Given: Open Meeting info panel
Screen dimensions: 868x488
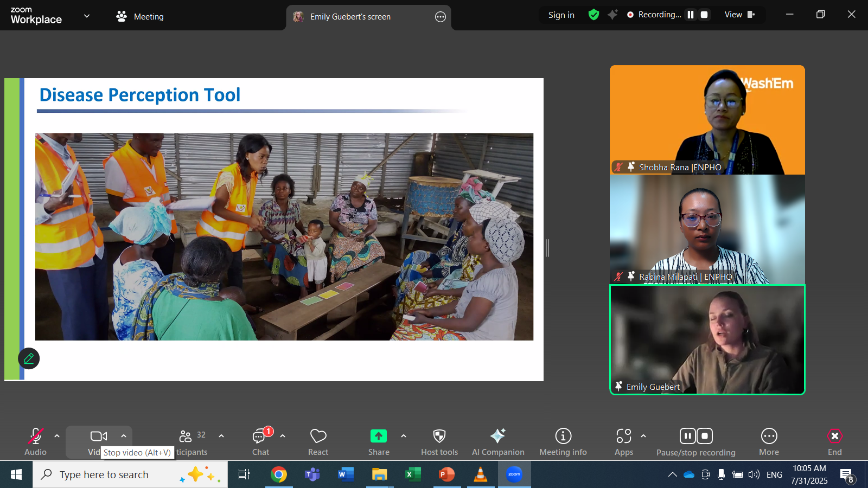Looking at the screenshot, I should tap(563, 442).
